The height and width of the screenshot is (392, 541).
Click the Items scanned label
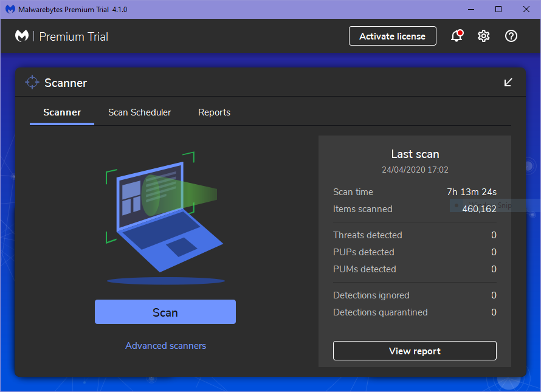pyautogui.click(x=363, y=209)
